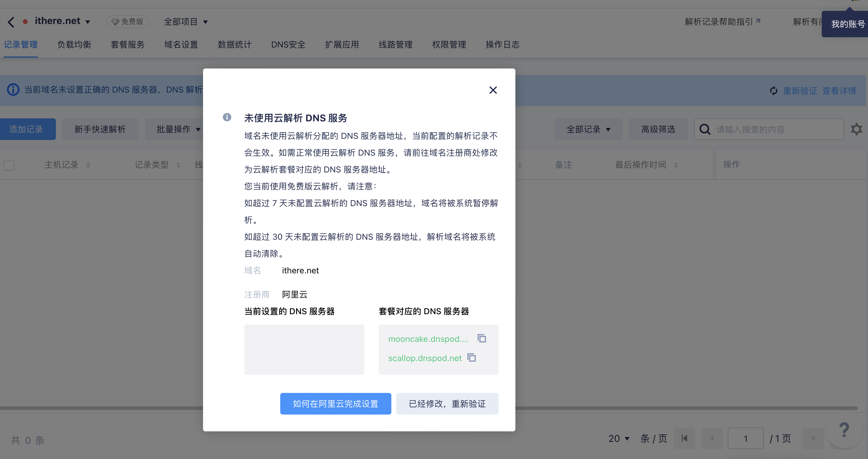
Task: Toggle the select-all records checkbox
Action: (x=9, y=165)
